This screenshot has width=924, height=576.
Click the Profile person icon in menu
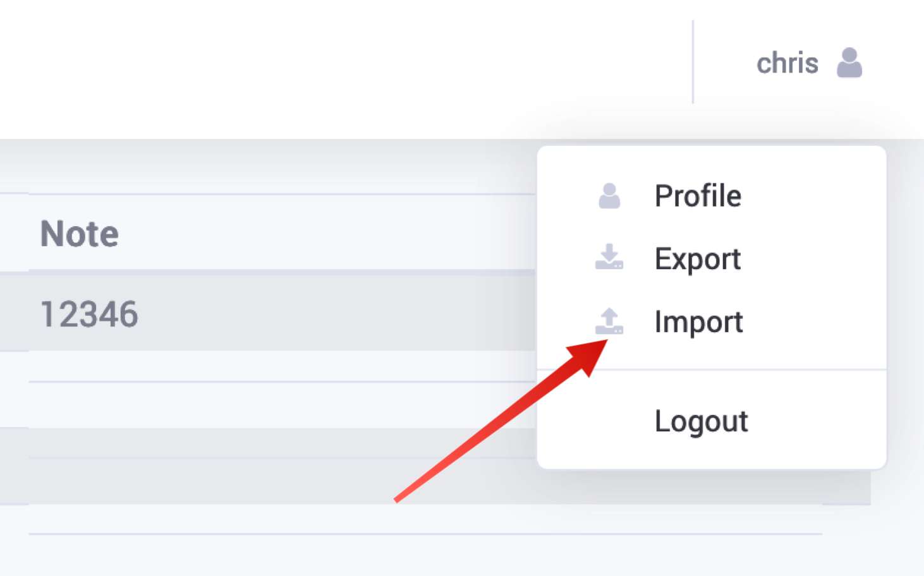pyautogui.click(x=609, y=196)
